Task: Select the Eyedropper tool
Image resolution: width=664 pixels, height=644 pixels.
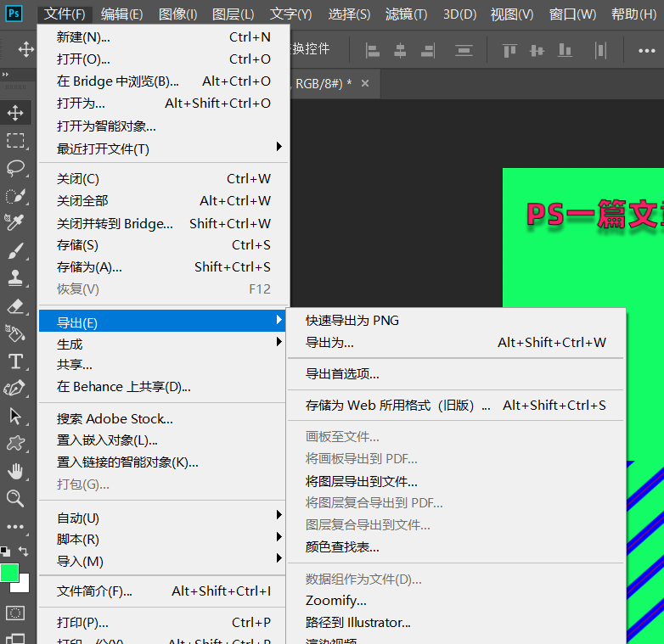Action: point(15,222)
